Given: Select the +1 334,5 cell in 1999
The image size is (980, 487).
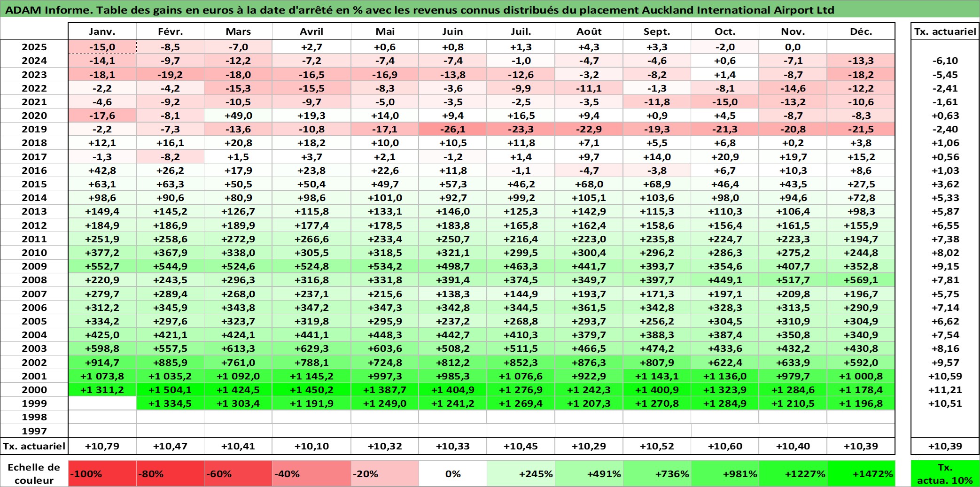Looking at the screenshot, I should [170, 403].
